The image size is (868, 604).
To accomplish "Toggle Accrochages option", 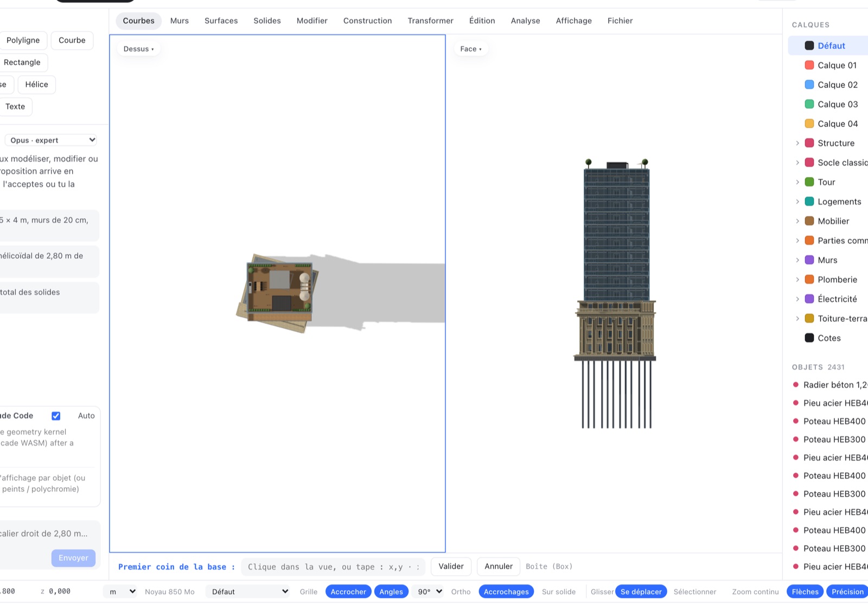I will (506, 592).
